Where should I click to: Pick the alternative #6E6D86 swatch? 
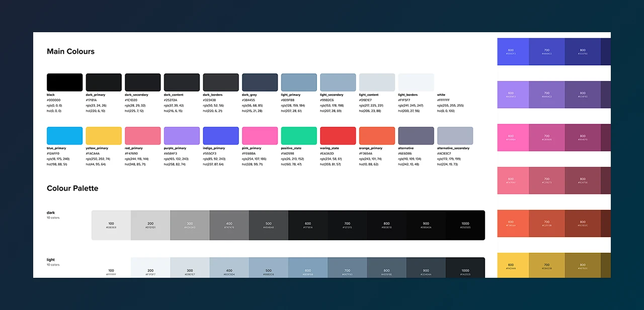[416, 136]
